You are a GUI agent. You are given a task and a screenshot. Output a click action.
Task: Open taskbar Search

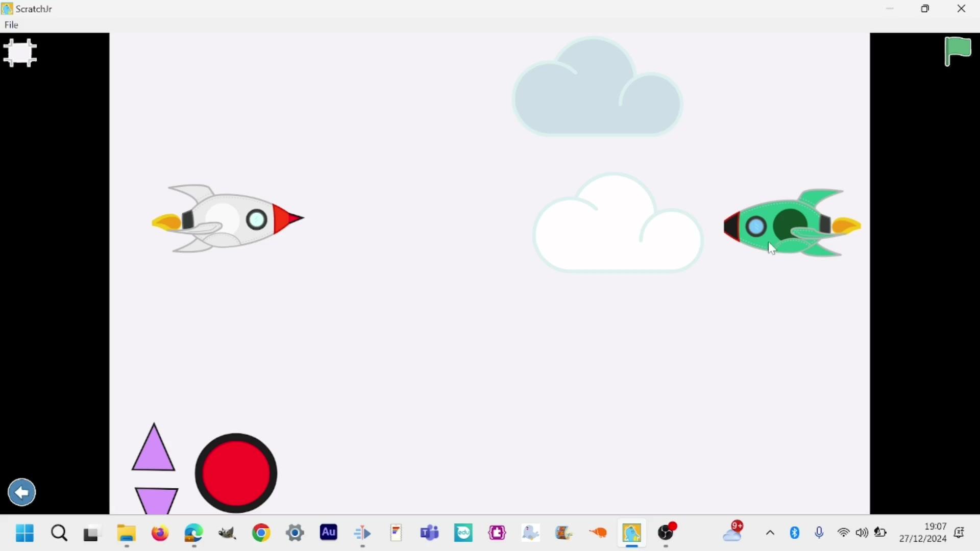coord(59,534)
